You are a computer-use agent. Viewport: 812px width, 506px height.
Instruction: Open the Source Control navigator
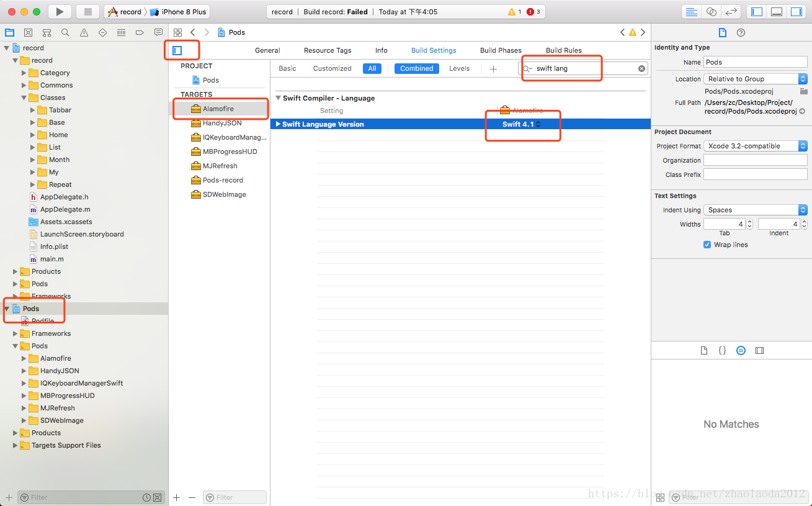click(x=28, y=32)
